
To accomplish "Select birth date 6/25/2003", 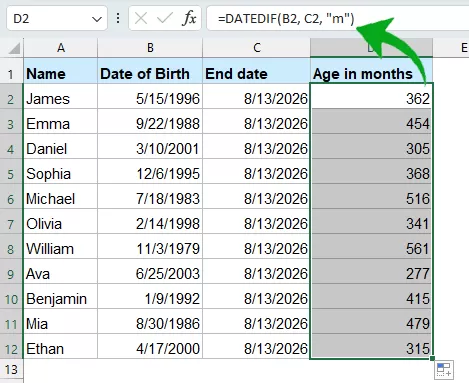I will 150,271.
